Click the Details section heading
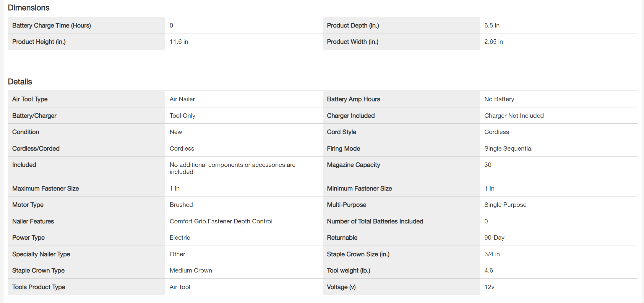 pos(20,82)
